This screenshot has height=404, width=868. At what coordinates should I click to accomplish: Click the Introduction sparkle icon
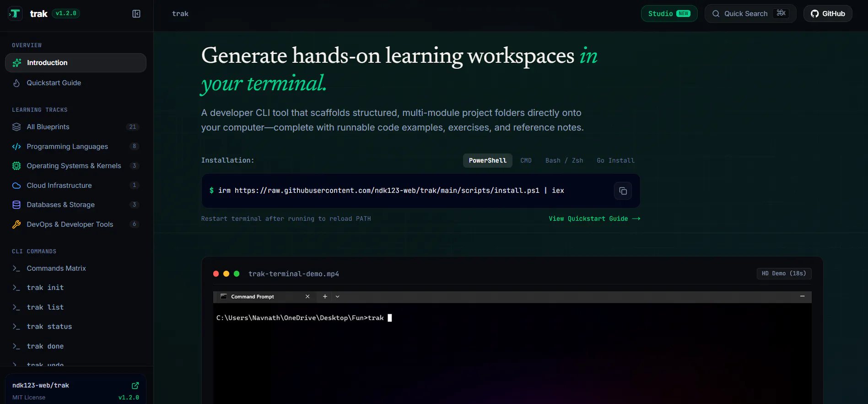pyautogui.click(x=17, y=63)
